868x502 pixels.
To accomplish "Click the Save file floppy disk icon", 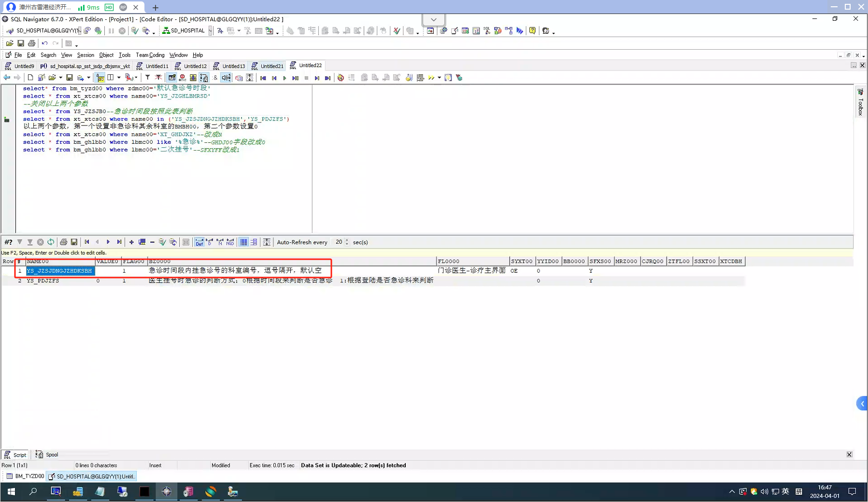I will 21,43.
